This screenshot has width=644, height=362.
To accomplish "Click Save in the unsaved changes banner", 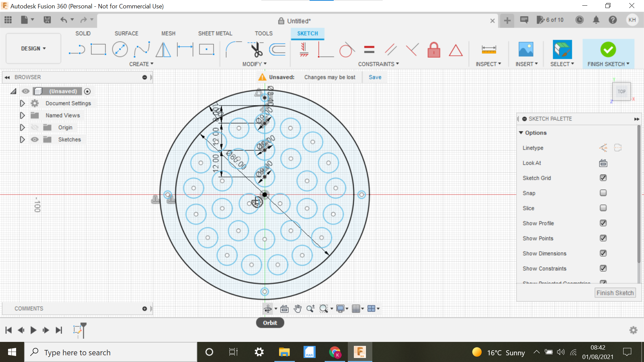I will click(375, 77).
